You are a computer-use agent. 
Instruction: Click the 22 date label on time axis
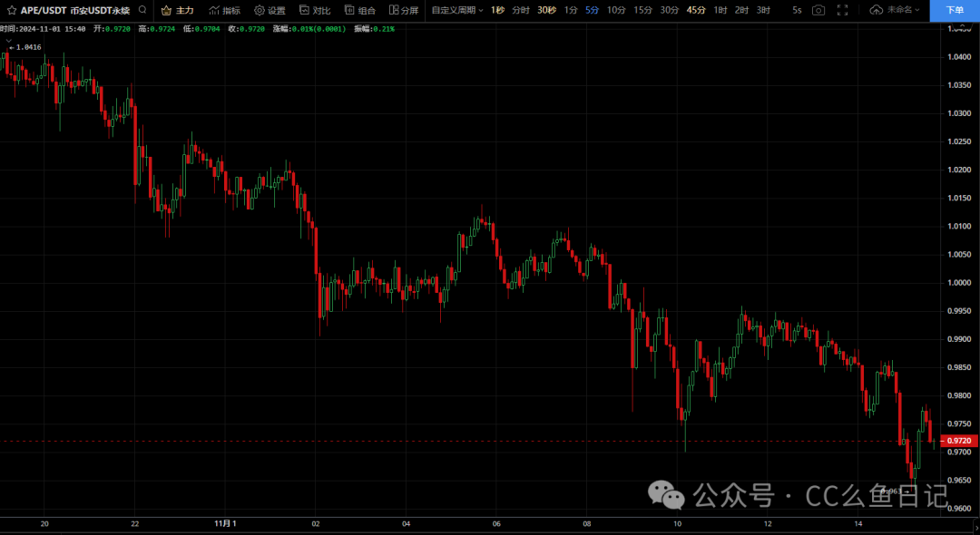tap(135, 523)
